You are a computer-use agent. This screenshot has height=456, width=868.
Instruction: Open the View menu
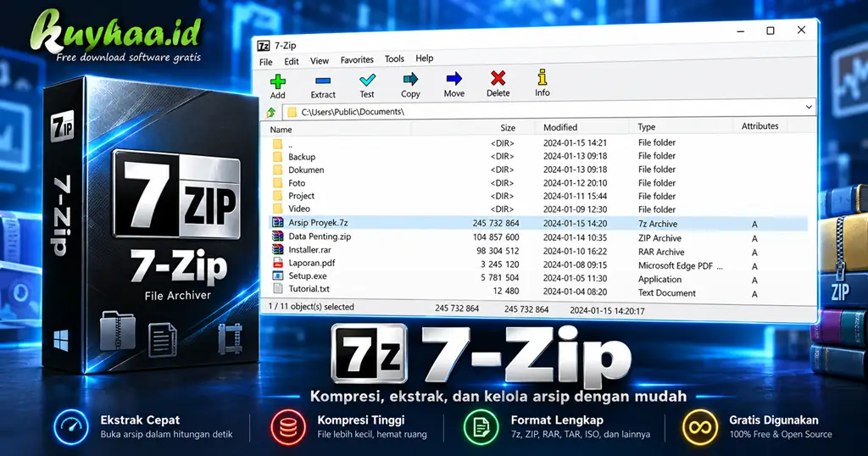(320, 61)
